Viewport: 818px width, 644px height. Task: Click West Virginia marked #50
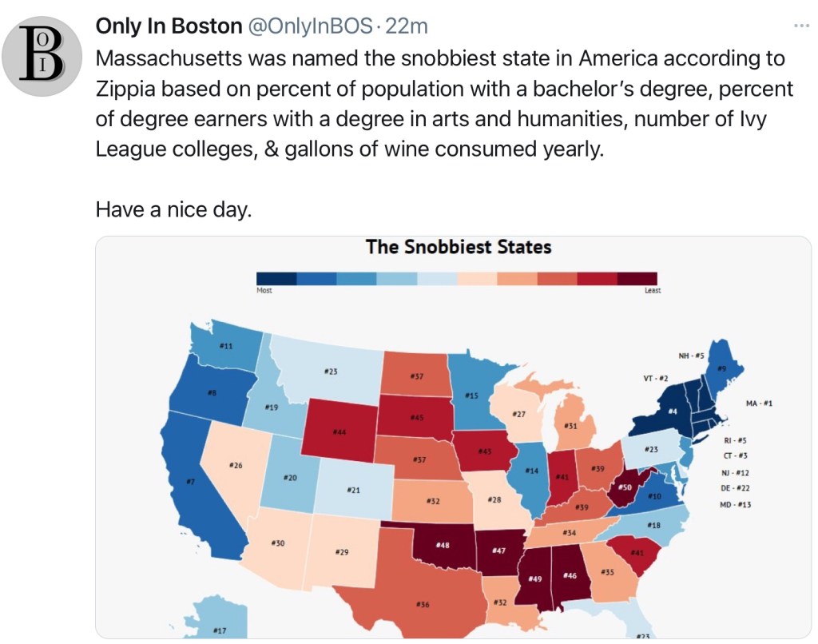(x=624, y=486)
